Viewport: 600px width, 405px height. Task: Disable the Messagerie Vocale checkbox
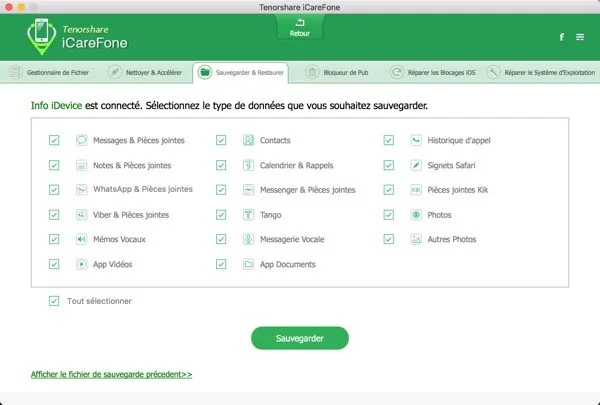point(221,239)
